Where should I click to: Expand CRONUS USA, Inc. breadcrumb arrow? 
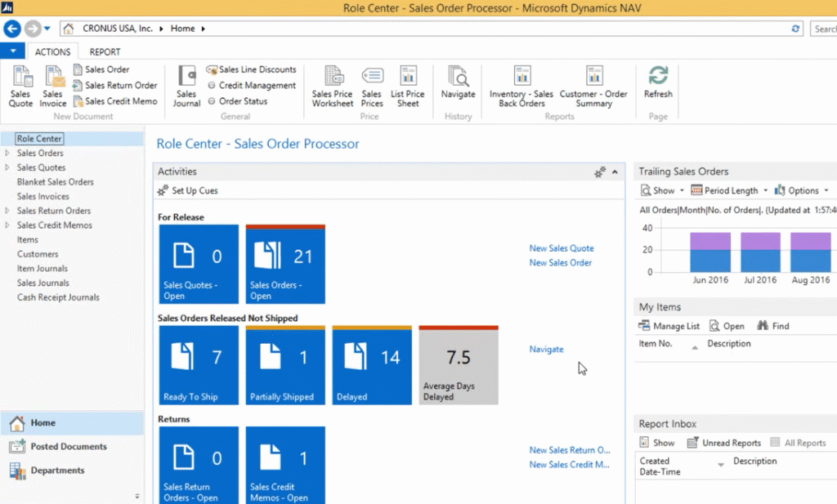click(161, 29)
